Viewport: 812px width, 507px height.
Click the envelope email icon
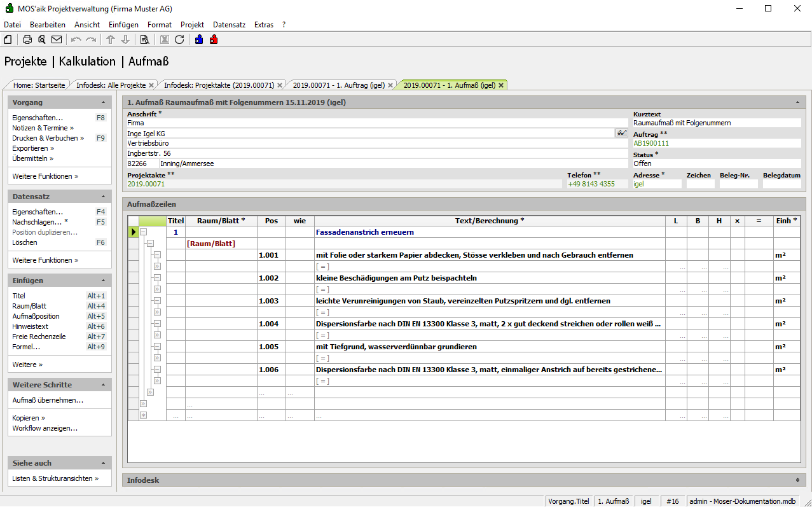tap(57, 39)
